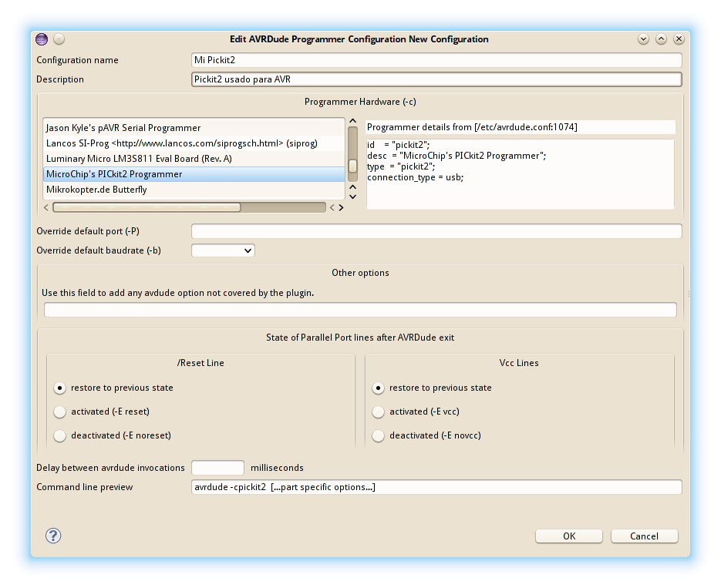Screen dimensions: 721x588
Task: Click the Other options text field
Action: click(360, 310)
